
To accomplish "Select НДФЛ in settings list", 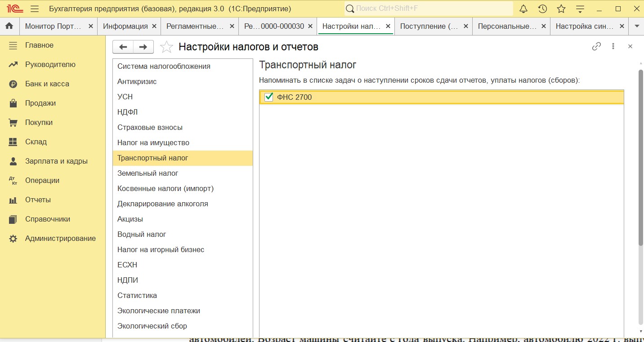I will (x=183, y=112).
